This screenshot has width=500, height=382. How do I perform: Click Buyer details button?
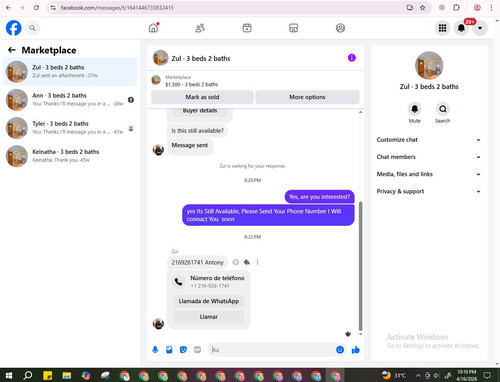pyautogui.click(x=200, y=111)
